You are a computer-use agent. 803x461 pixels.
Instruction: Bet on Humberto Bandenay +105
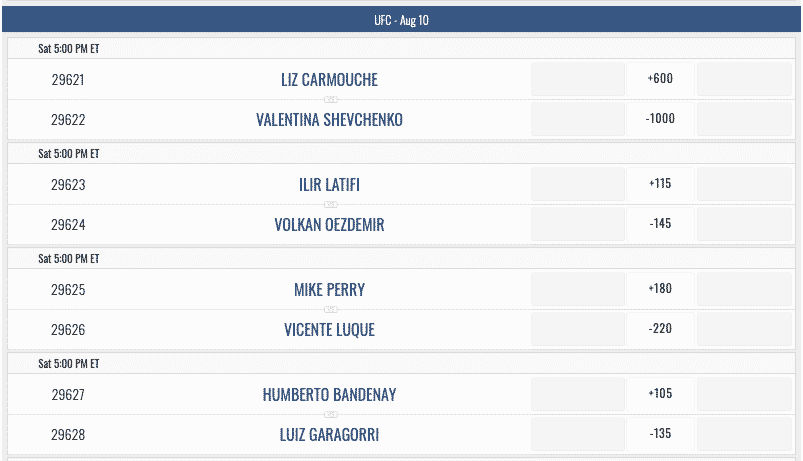click(x=660, y=394)
